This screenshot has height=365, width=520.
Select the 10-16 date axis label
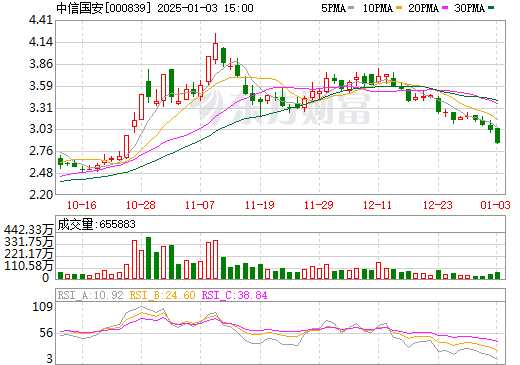82,205
